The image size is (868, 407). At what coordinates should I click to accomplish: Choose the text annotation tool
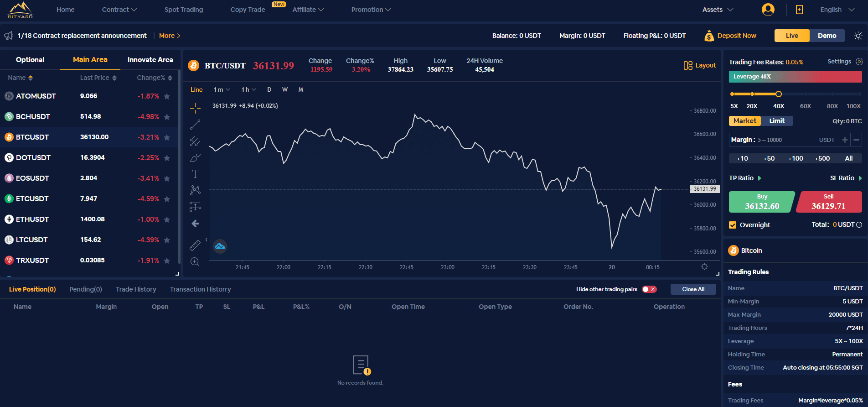195,174
